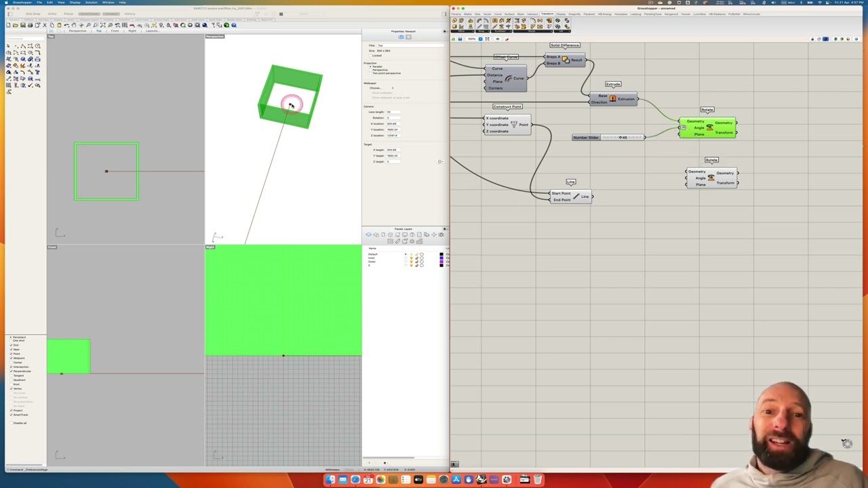Image resolution: width=868 pixels, height=488 pixels.
Task: Enable the Locked viewport checkbox
Action: (370, 56)
